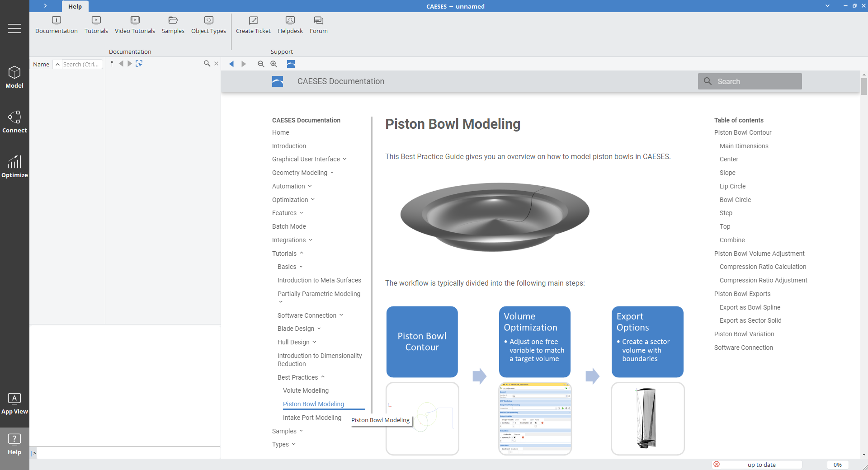Expand the Samples section in navigation
The width and height of the screenshot is (868, 470).
click(x=301, y=431)
